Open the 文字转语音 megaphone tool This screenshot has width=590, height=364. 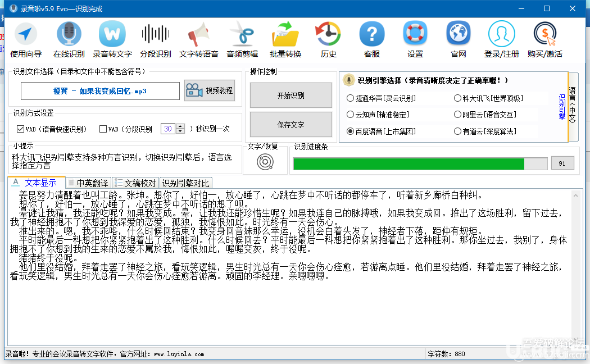coord(199,39)
